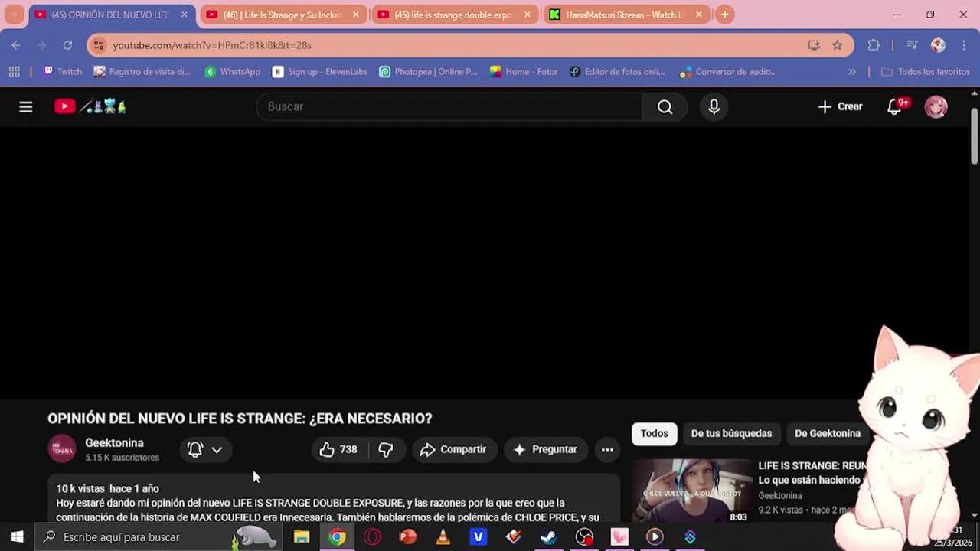Open PowerPoint from taskbar

tap(408, 537)
